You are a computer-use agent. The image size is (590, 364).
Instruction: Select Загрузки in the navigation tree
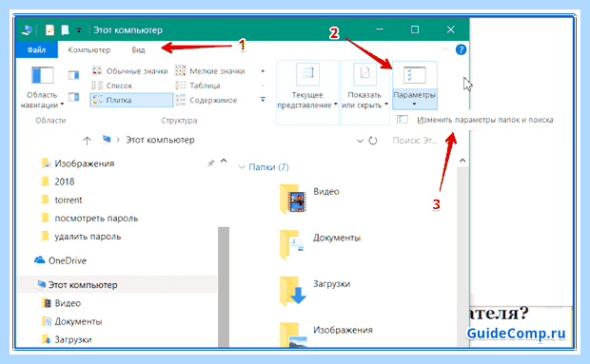point(73,339)
